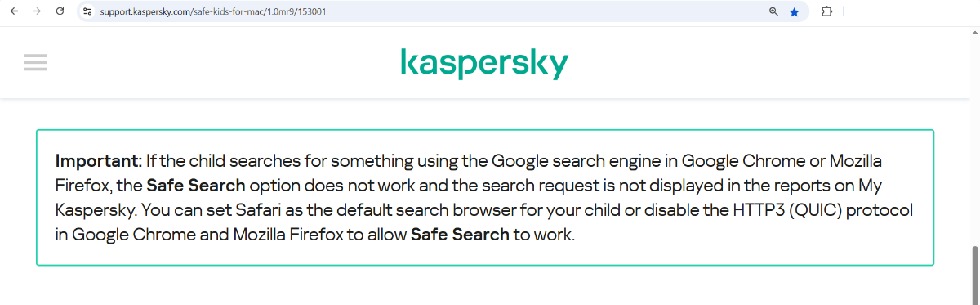Viewport: 980px width, 305px height.
Task: Click the vertical scrollbar thumb
Action: coord(974,273)
